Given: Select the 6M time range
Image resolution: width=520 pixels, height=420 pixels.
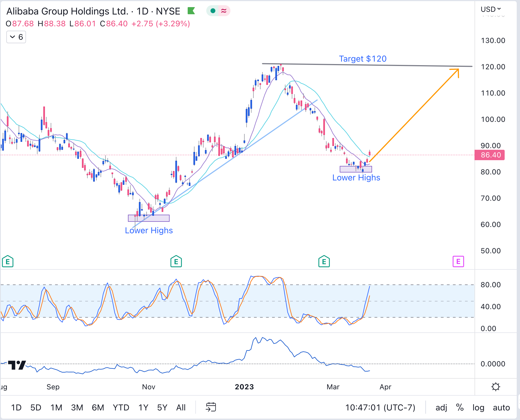Looking at the screenshot, I should click(x=98, y=407).
